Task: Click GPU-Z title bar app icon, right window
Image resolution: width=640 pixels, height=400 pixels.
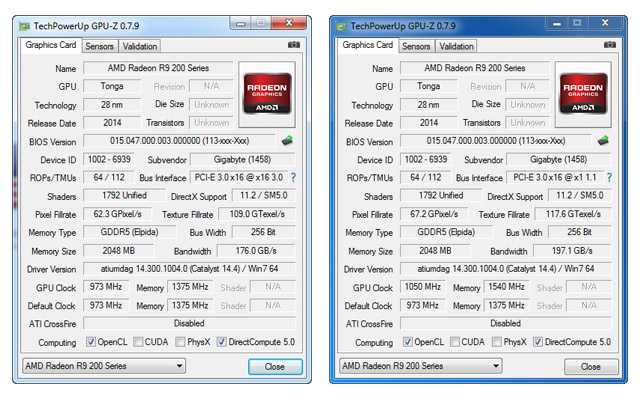Action: (341, 27)
